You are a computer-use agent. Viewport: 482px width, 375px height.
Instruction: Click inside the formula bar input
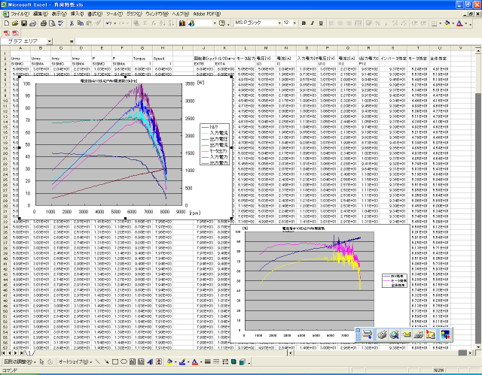point(273,41)
